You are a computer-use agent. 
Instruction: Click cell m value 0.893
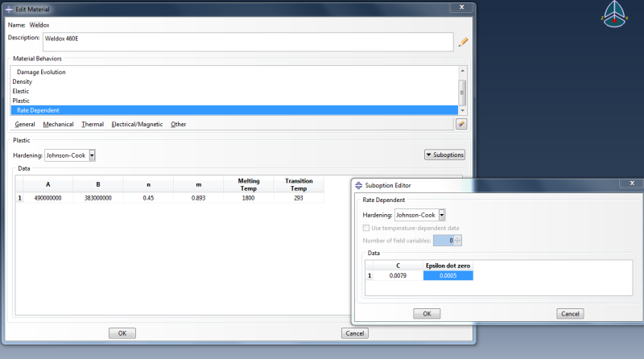(x=198, y=198)
